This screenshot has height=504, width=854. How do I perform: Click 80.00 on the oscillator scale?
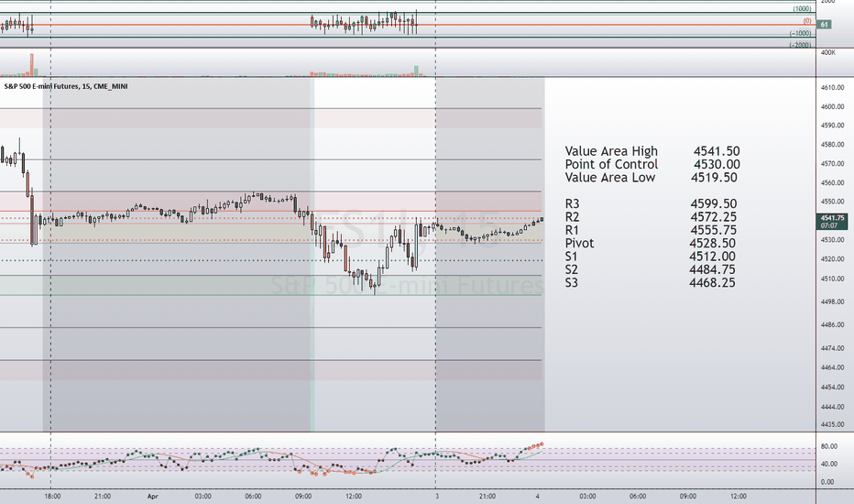829,446
